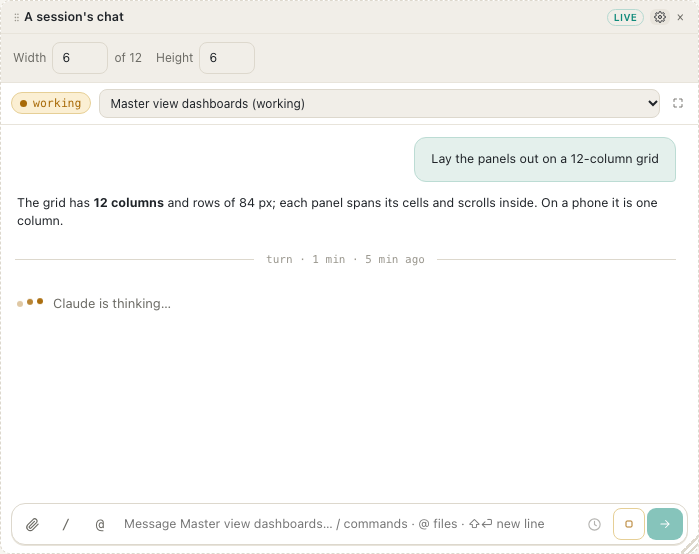Toggle the LIVE badge
The width and height of the screenshot is (699, 554).
click(x=625, y=17)
